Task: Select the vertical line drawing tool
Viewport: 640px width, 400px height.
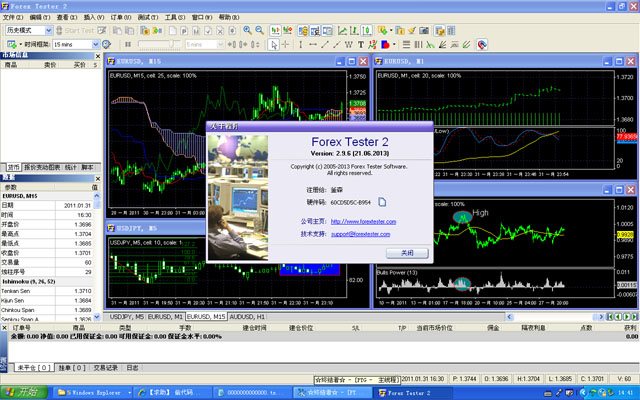Action: click(300, 44)
